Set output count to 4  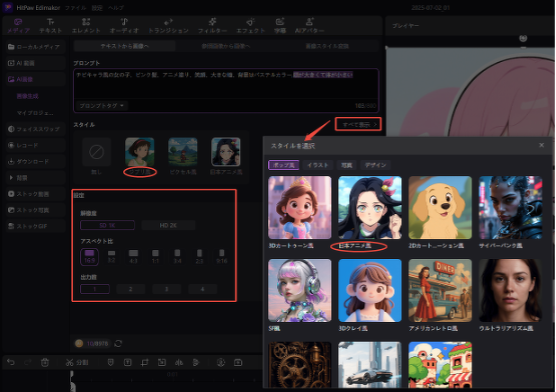point(202,289)
